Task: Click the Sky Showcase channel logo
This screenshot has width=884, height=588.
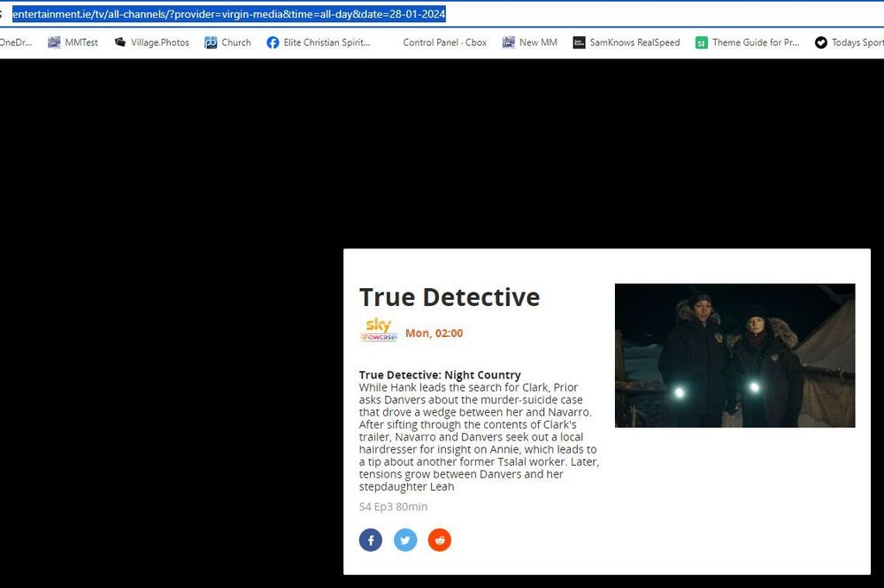Action: [x=379, y=331]
